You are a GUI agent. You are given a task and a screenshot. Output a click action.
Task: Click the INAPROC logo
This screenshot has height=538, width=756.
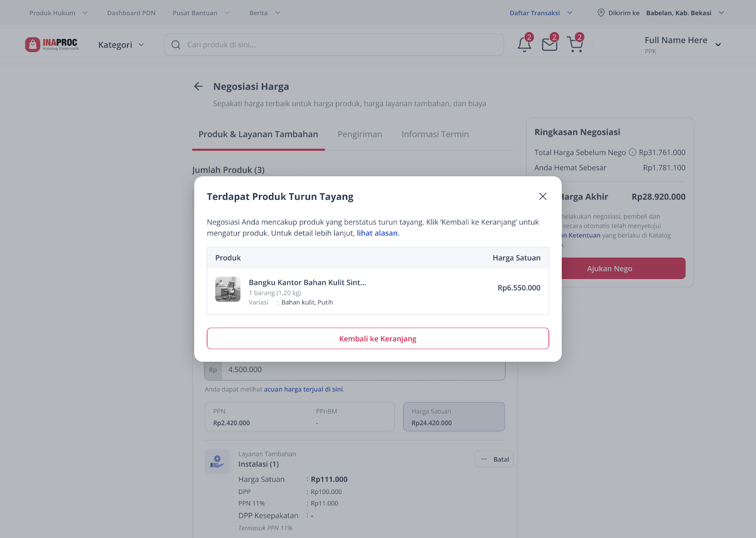click(x=52, y=44)
